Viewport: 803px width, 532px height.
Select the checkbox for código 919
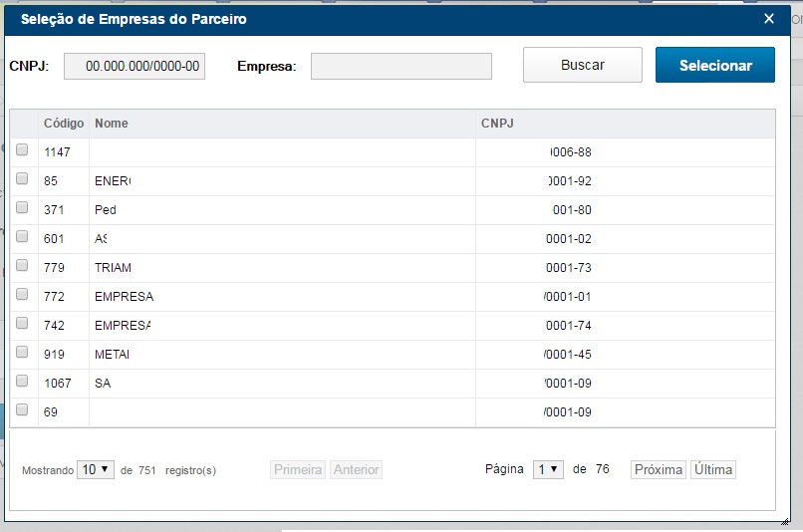22,352
